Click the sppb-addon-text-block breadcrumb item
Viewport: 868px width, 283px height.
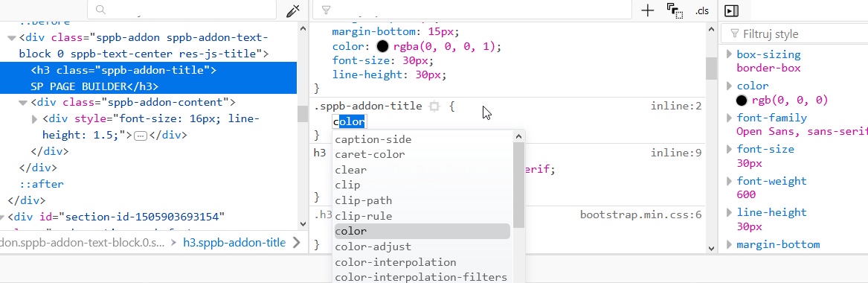[x=83, y=243]
